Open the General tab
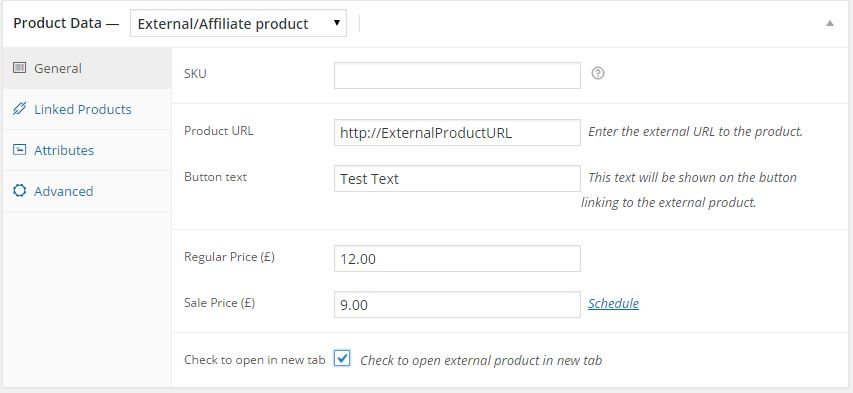 coord(87,69)
